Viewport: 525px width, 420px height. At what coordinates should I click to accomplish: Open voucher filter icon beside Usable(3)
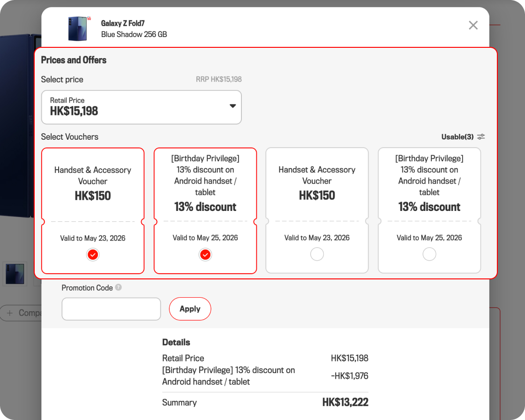click(x=481, y=137)
